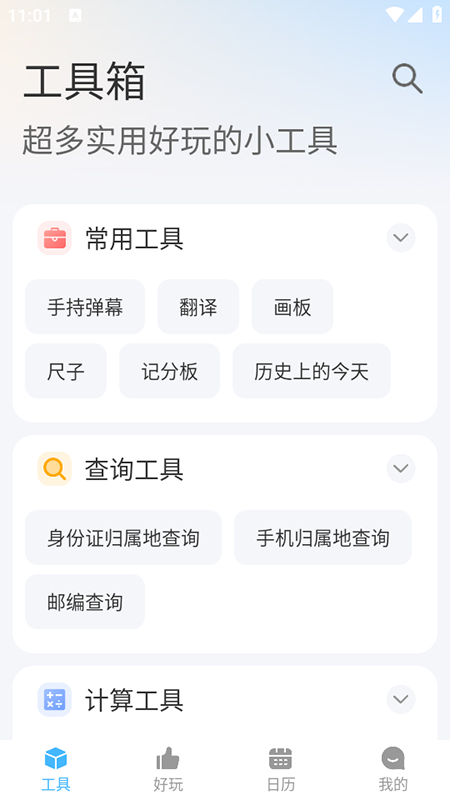Viewport: 450px width, 800px height.
Task: Open the 记分板 scoreboard
Action: [169, 371]
